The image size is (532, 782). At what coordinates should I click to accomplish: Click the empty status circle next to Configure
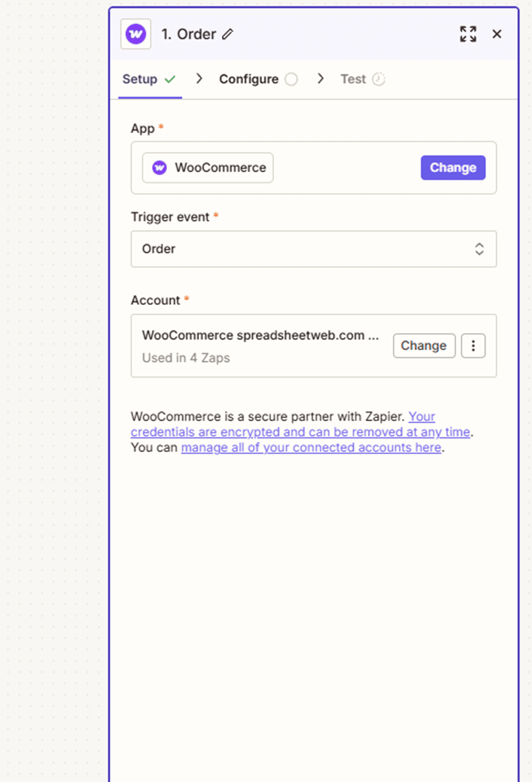(291, 79)
